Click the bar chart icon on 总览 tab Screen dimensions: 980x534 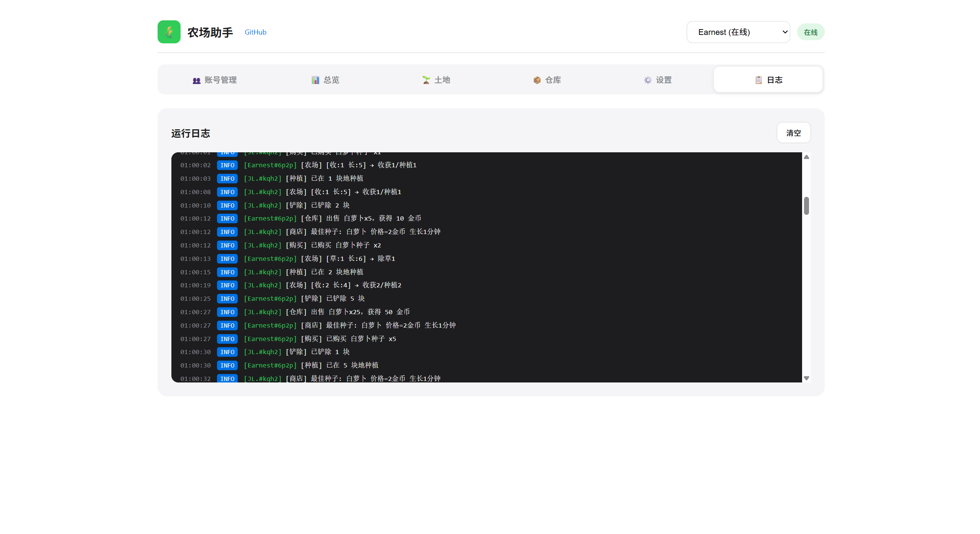click(x=315, y=80)
